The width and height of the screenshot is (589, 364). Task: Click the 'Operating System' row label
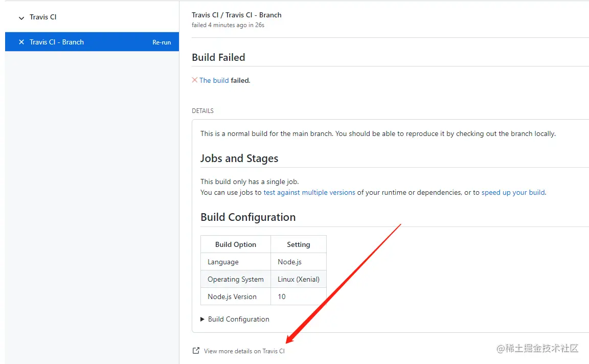point(236,279)
